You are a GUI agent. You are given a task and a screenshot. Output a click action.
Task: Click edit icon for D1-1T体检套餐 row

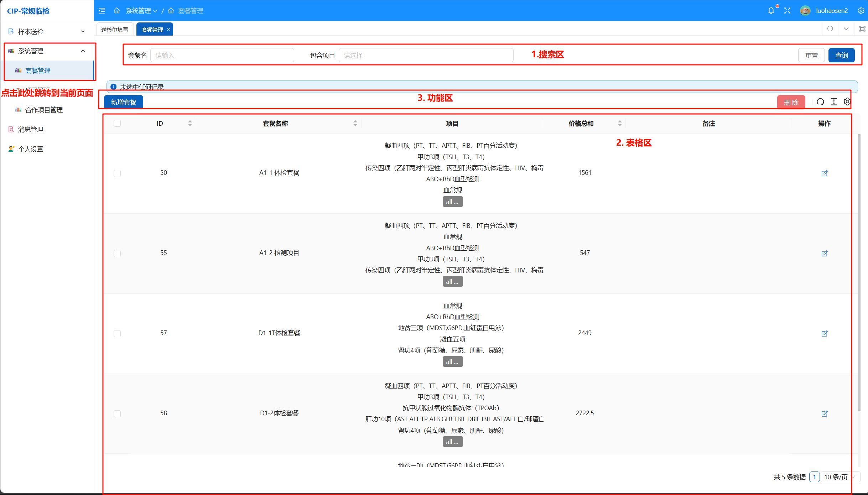[x=824, y=333]
